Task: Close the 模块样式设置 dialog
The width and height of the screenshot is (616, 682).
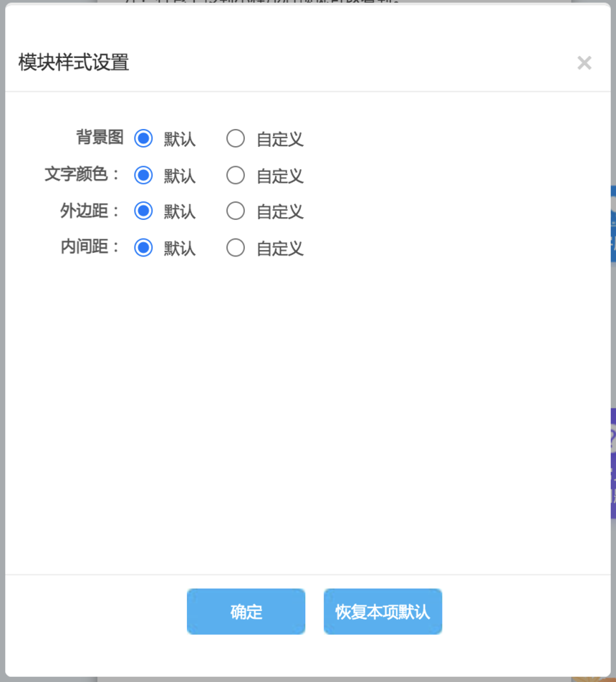Action: pyautogui.click(x=584, y=63)
